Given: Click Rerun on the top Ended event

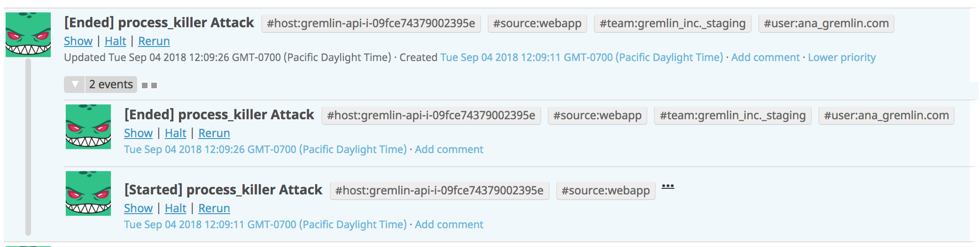Looking at the screenshot, I should (x=154, y=41).
